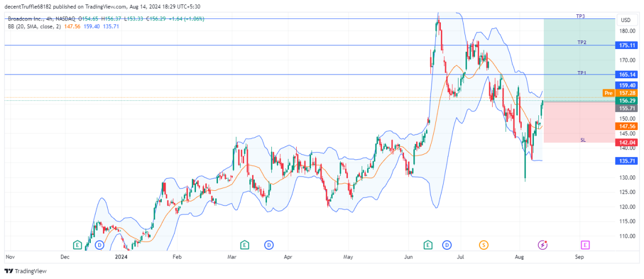Click the SL stop loss label

tap(583, 140)
